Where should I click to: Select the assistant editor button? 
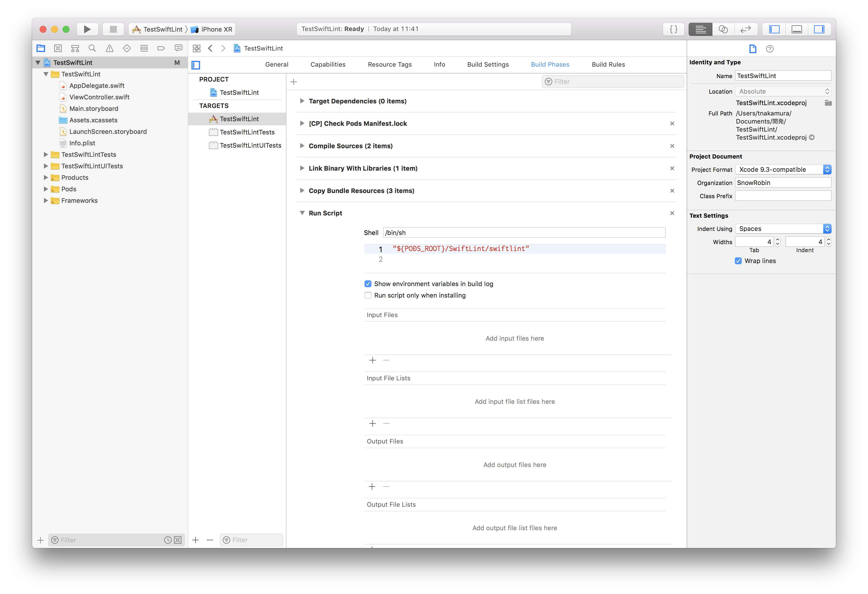click(723, 29)
